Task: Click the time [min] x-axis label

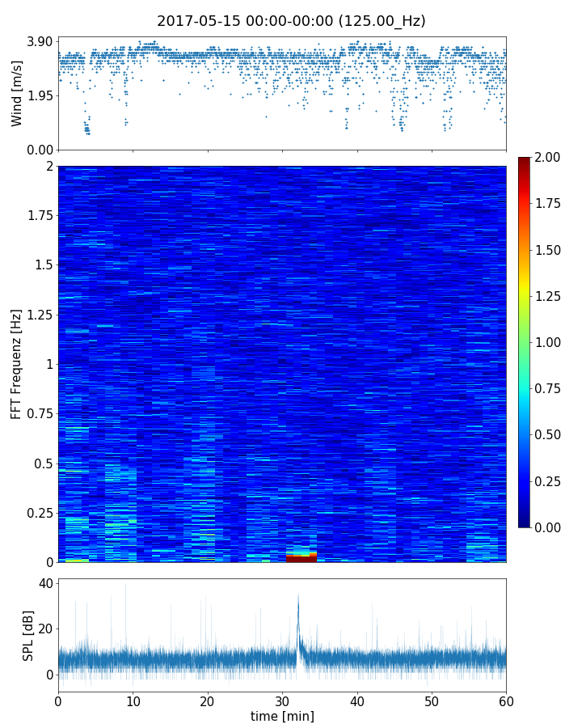Action: [x=282, y=717]
